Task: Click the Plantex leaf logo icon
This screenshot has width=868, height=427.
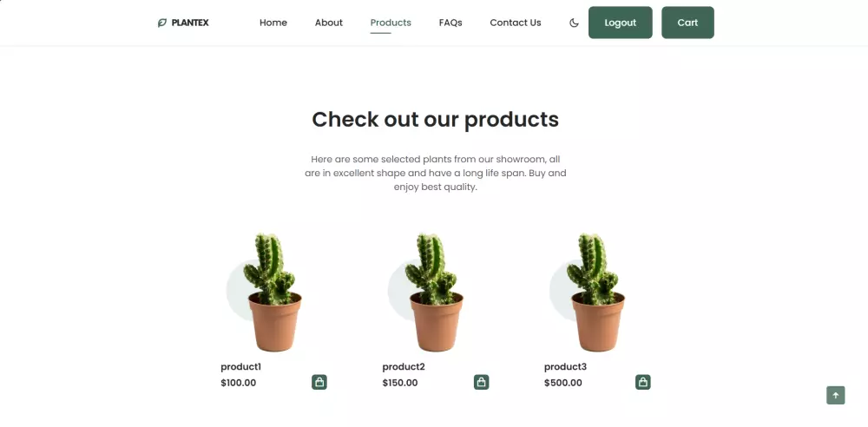Action: (x=162, y=23)
